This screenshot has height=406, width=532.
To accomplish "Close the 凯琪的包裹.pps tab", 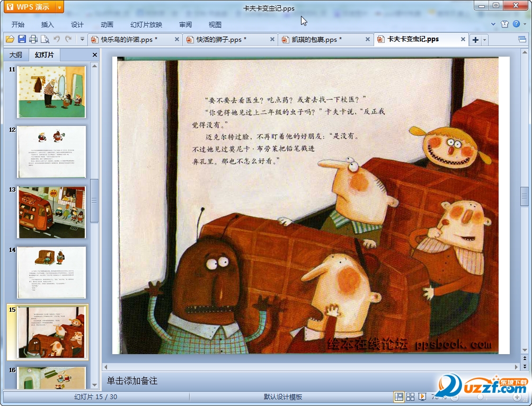I will 367,39.
